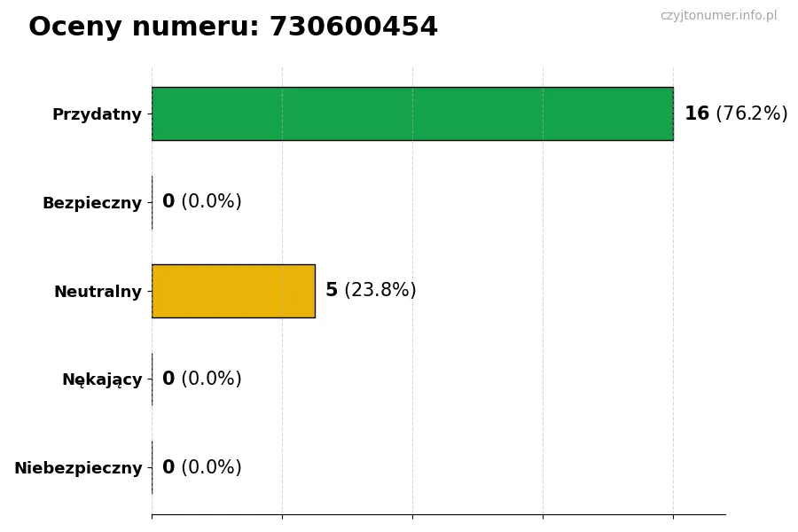The width and height of the screenshot is (798, 532).
Task: Select the Niebezpieczny category label
Action: click(x=78, y=468)
